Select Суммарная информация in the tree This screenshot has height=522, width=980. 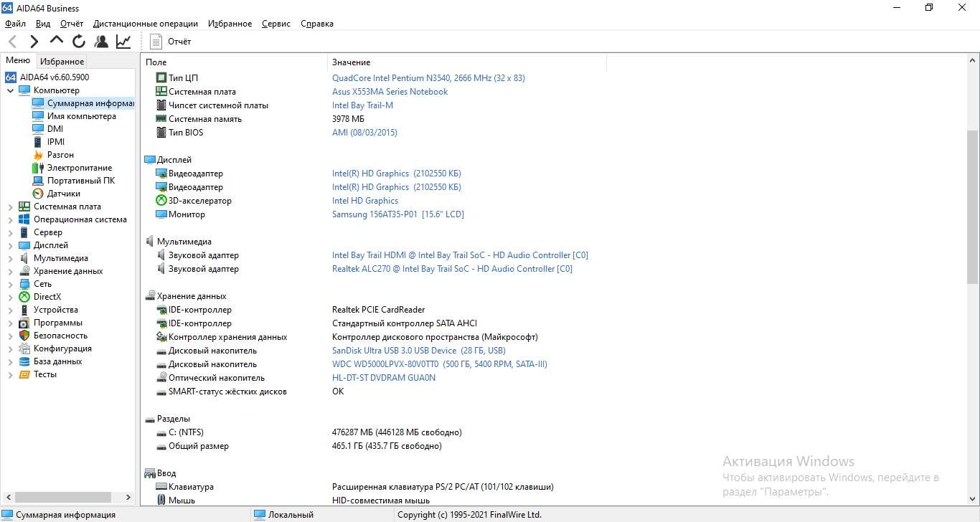click(90, 103)
